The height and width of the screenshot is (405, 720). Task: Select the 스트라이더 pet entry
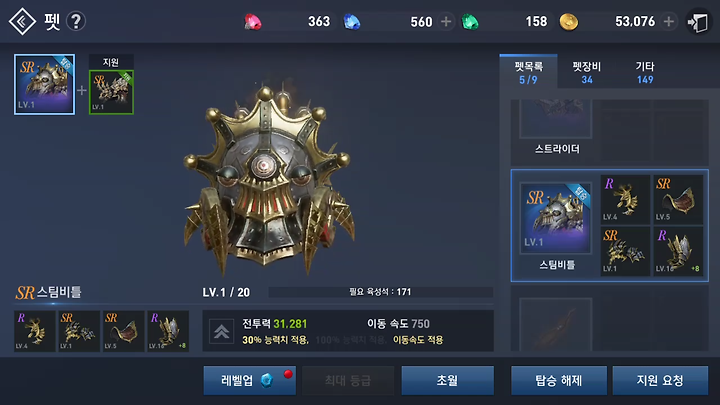point(556,129)
